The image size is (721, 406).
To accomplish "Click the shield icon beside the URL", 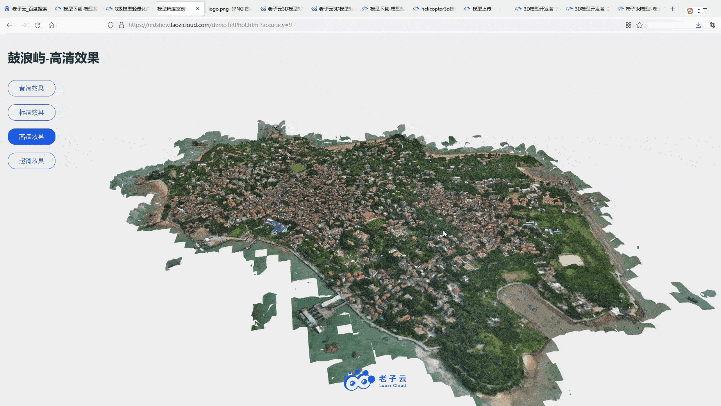I will coord(110,25).
